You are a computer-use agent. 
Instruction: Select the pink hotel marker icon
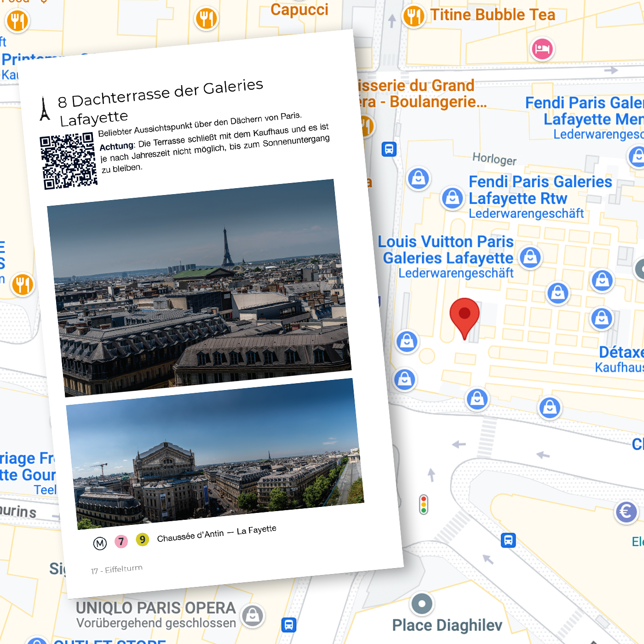(542, 49)
